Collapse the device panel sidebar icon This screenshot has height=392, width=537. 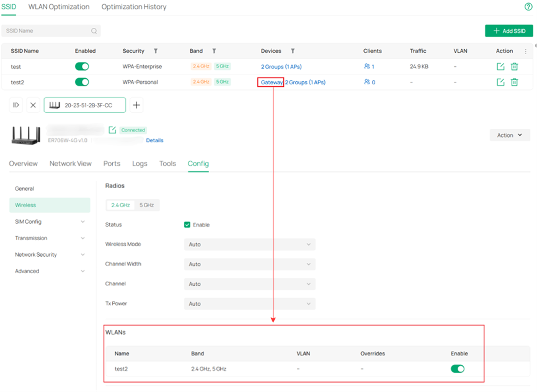click(16, 105)
